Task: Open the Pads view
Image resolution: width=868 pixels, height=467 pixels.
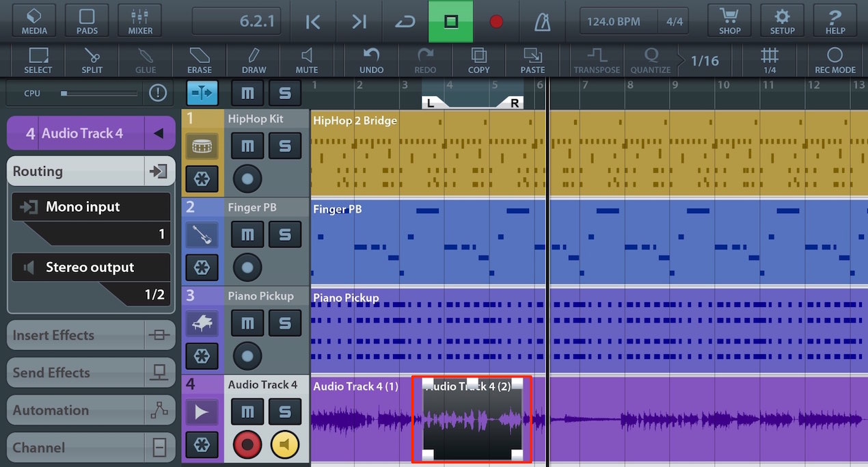Action: pyautogui.click(x=87, y=21)
